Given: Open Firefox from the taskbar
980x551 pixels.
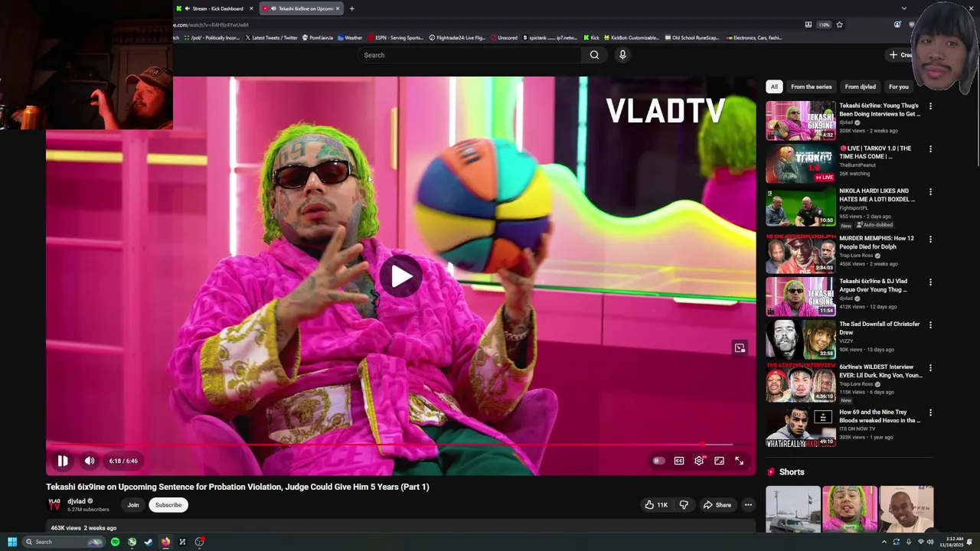Looking at the screenshot, I should [x=165, y=542].
